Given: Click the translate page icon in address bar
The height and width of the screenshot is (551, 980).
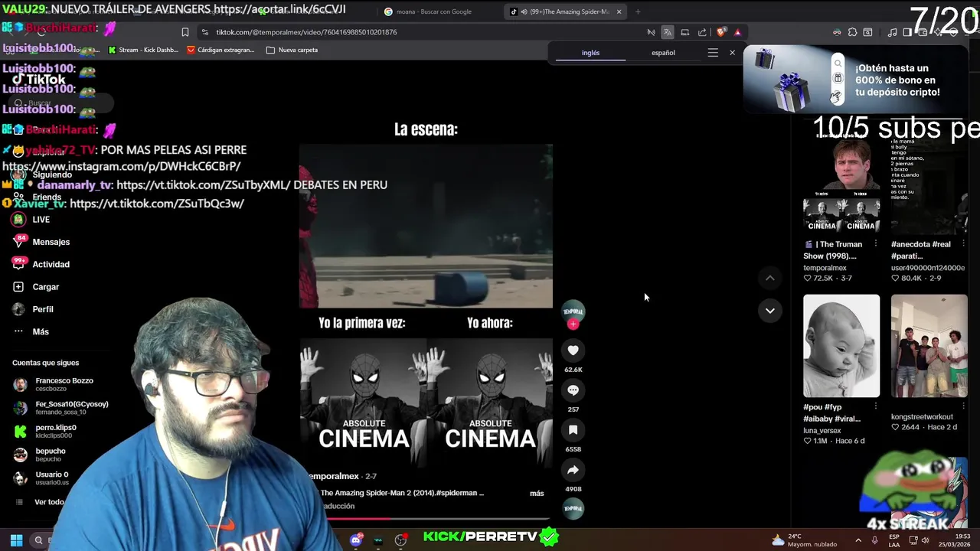Looking at the screenshot, I should [668, 32].
